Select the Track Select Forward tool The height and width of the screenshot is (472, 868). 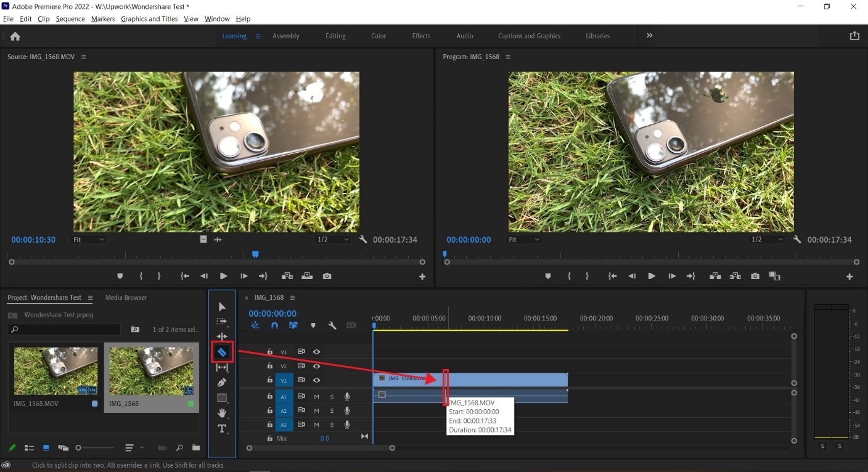(x=222, y=322)
